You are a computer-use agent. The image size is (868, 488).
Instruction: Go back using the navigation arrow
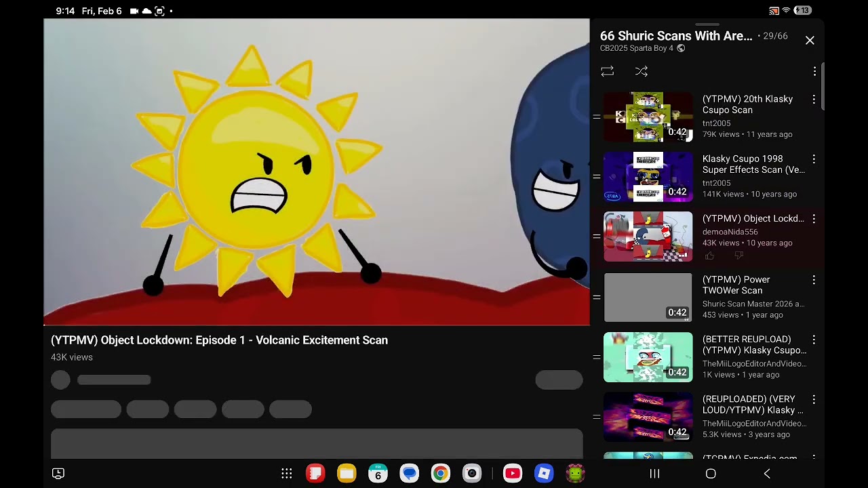[767, 474]
